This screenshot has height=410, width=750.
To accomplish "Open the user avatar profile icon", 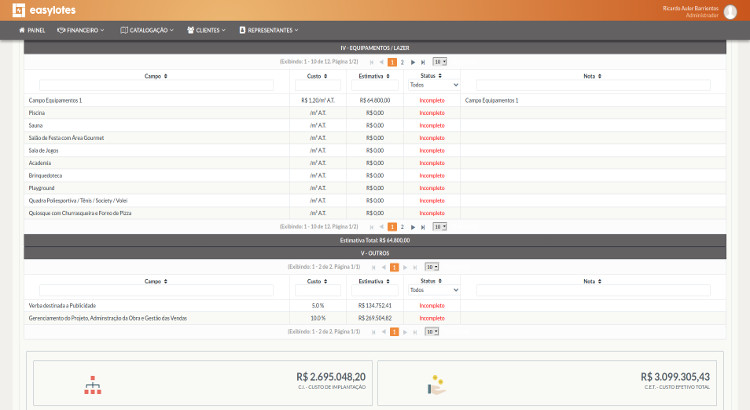I will 730,11.
